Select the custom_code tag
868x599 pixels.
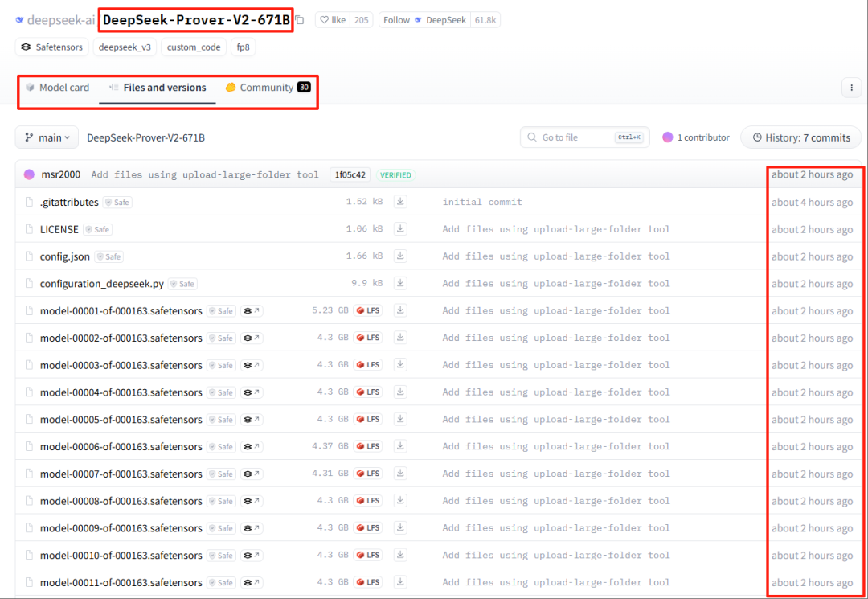[x=194, y=47]
